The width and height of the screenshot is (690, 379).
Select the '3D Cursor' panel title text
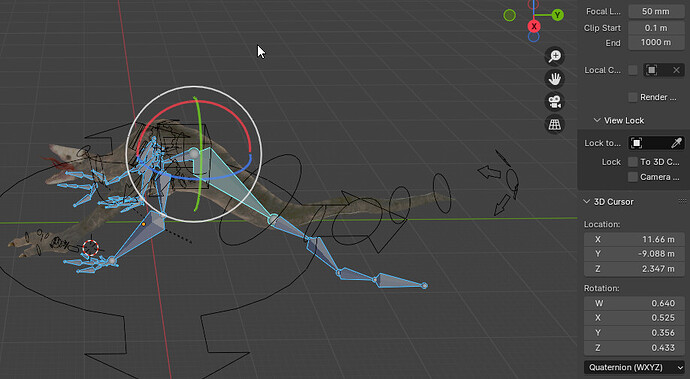click(x=613, y=202)
